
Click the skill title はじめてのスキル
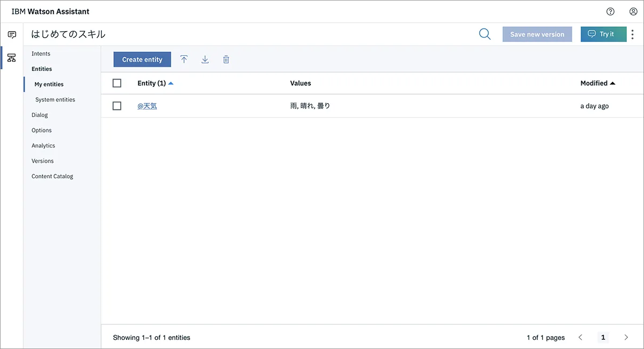(68, 34)
